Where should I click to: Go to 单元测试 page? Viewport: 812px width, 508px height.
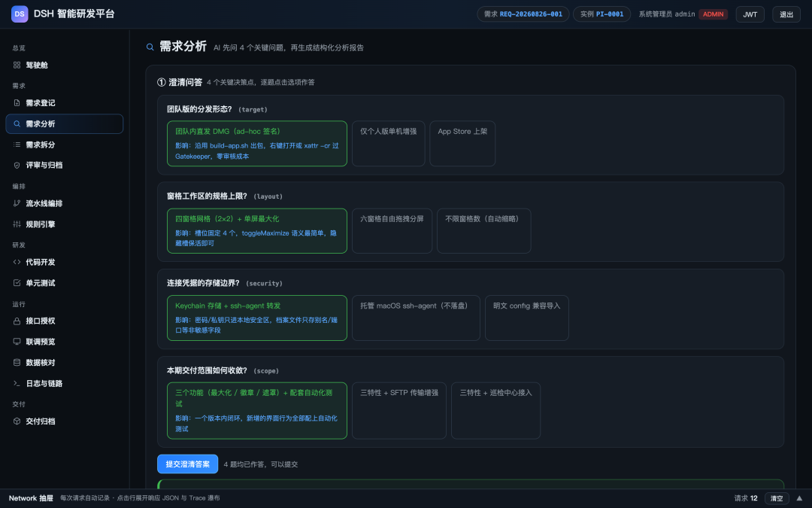point(64,283)
